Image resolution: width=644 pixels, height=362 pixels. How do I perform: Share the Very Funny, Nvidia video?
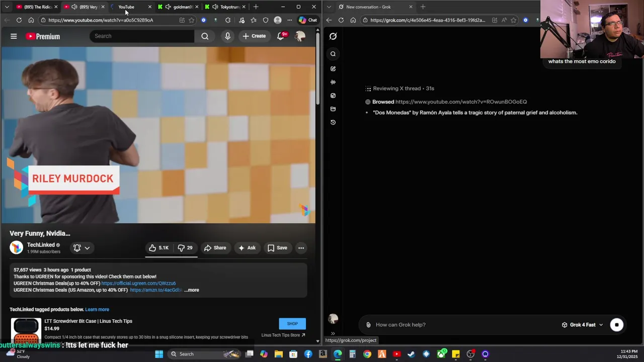[215, 248]
